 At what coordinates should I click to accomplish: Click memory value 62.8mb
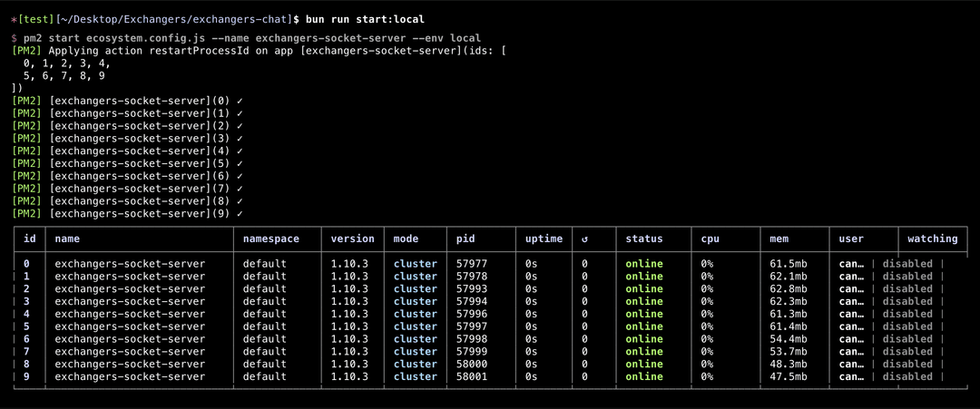[789, 288]
